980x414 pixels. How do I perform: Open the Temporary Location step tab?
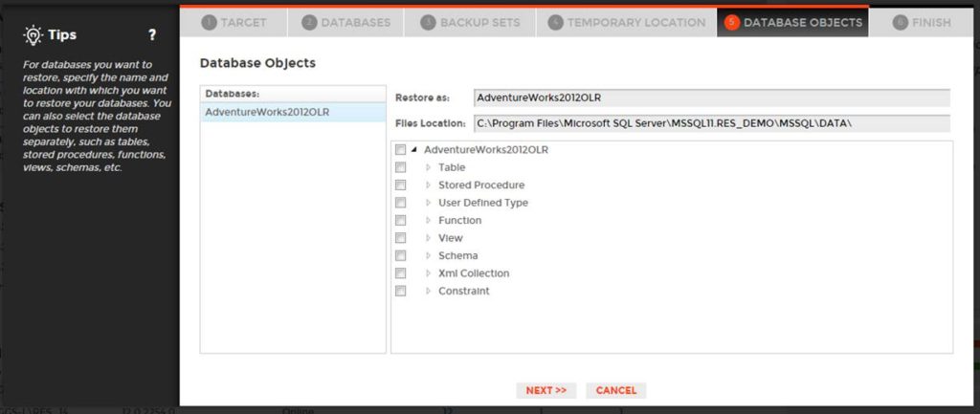coord(626,23)
